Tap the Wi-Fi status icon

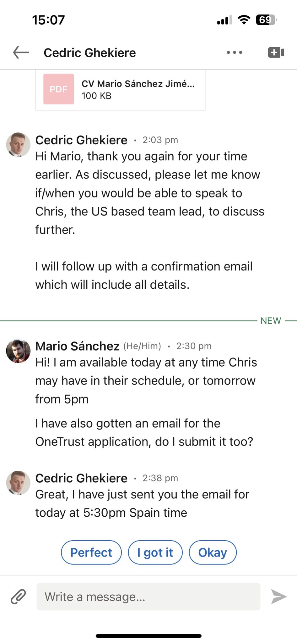pyautogui.click(x=244, y=20)
